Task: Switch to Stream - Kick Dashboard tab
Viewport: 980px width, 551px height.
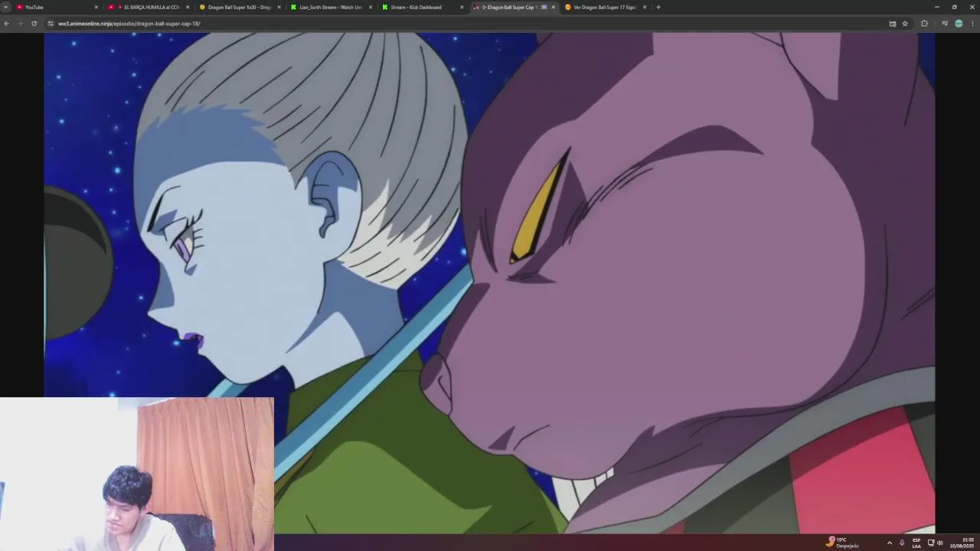Action: [421, 7]
